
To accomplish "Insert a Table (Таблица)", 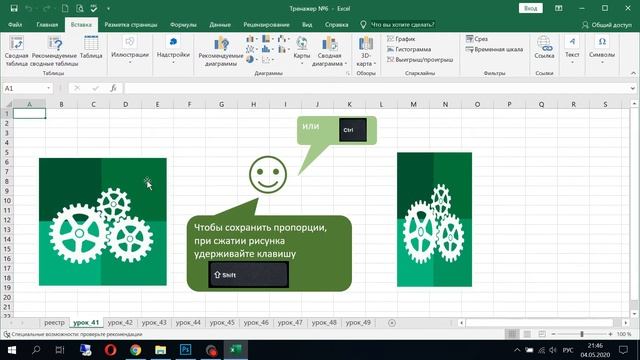I will 91,47.
